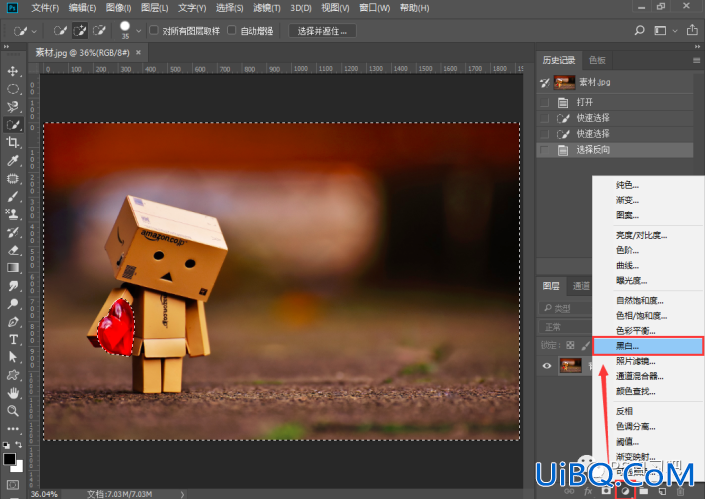
Task: Select the Zoom magnifier tool in toolbox
Action: coord(13,410)
